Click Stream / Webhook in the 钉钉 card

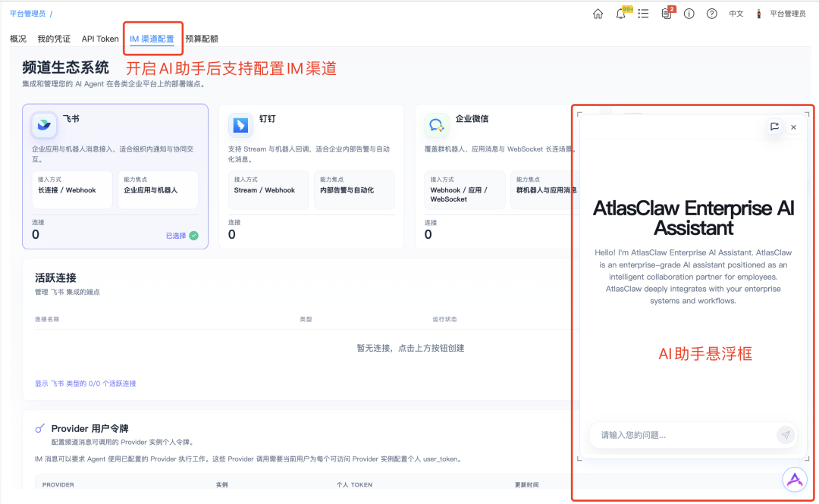pos(265,190)
